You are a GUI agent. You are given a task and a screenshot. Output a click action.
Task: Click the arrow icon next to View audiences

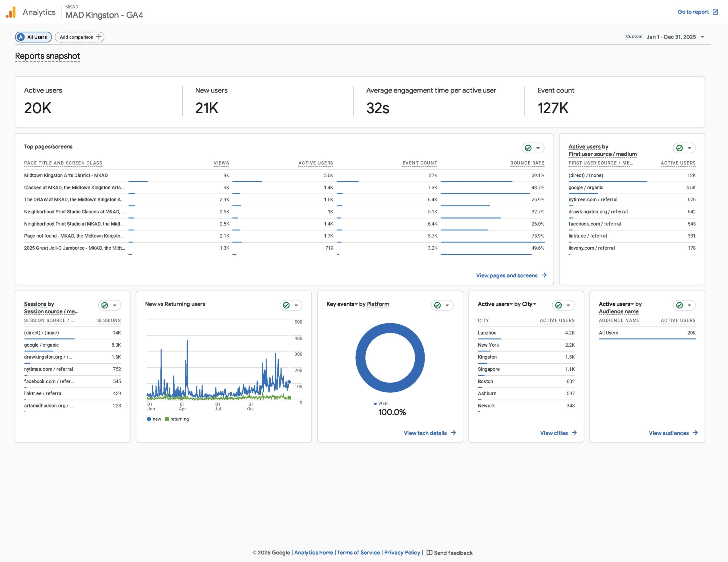[x=695, y=433]
